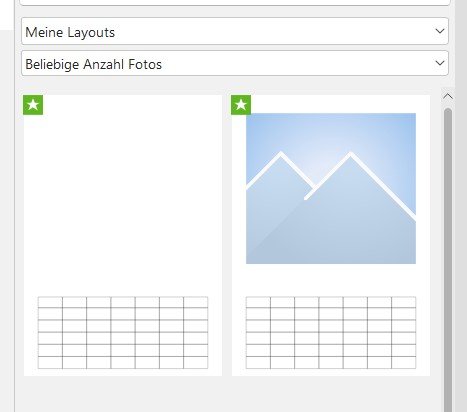
Task: Click the empty white area in left layout
Action: [123, 200]
